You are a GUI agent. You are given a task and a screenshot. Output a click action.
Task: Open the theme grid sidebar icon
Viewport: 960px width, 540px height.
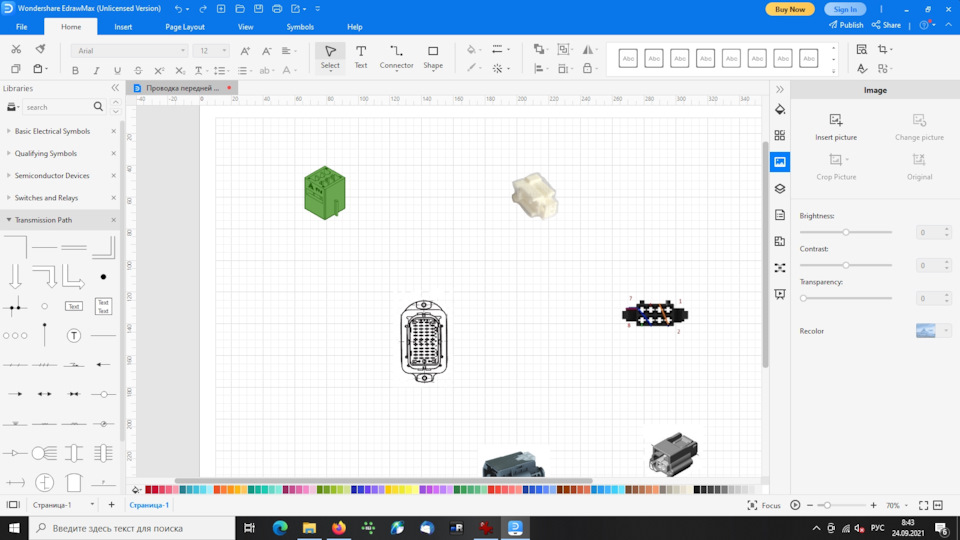779,135
